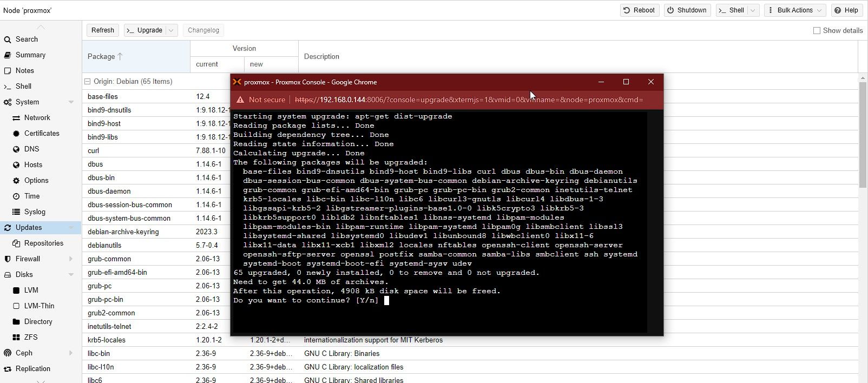Click the sidebar scroll-up arrow

(x=41, y=27)
